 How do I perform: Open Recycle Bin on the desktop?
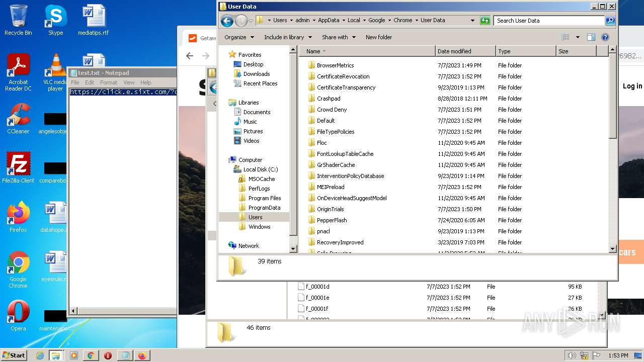[x=18, y=20]
